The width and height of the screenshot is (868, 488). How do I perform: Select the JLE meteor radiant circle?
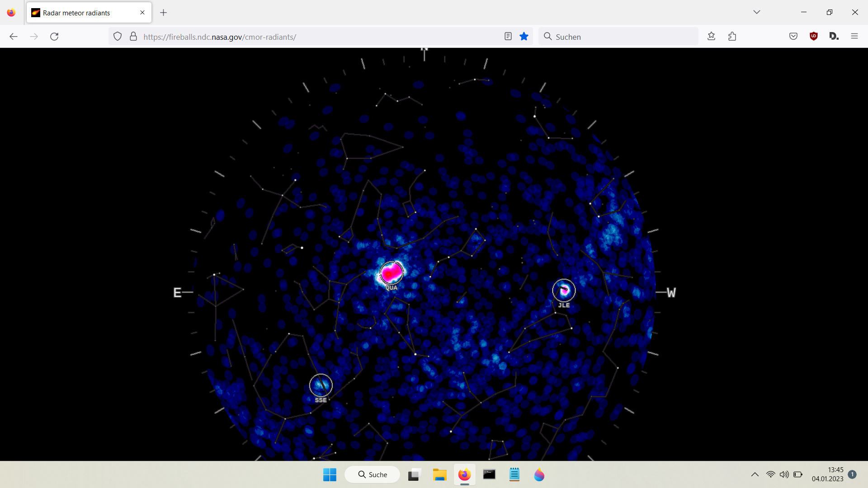(x=564, y=291)
